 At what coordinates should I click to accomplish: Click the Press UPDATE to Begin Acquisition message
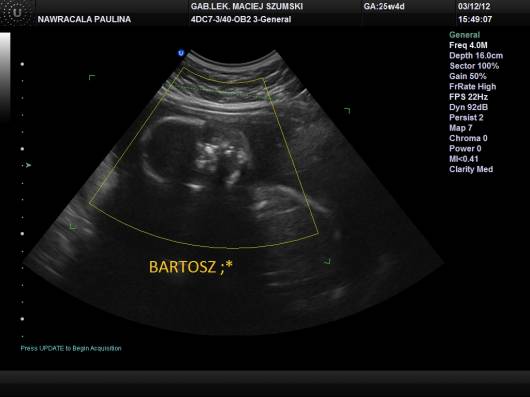pyautogui.click(x=71, y=348)
